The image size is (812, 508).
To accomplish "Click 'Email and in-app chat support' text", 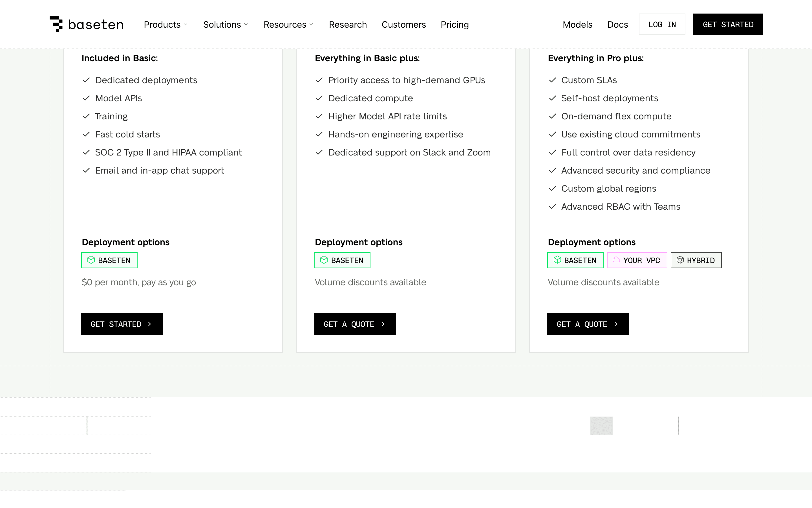I will click(x=159, y=171).
